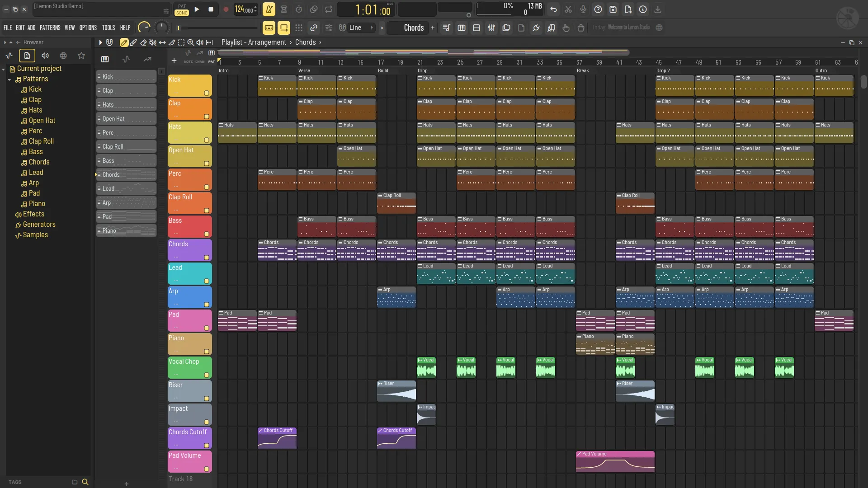Open the tempo 124 stepper arrows
Image resolution: width=868 pixels, height=488 pixels.
click(x=256, y=9)
